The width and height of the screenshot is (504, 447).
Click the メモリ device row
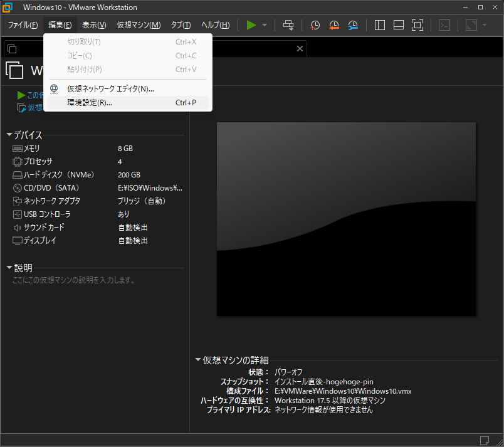[97, 149]
